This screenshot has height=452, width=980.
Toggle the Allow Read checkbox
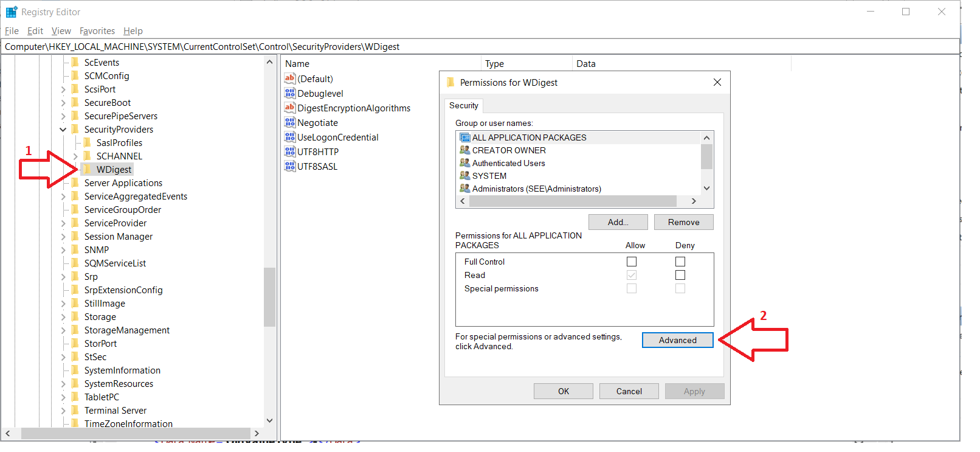(632, 275)
